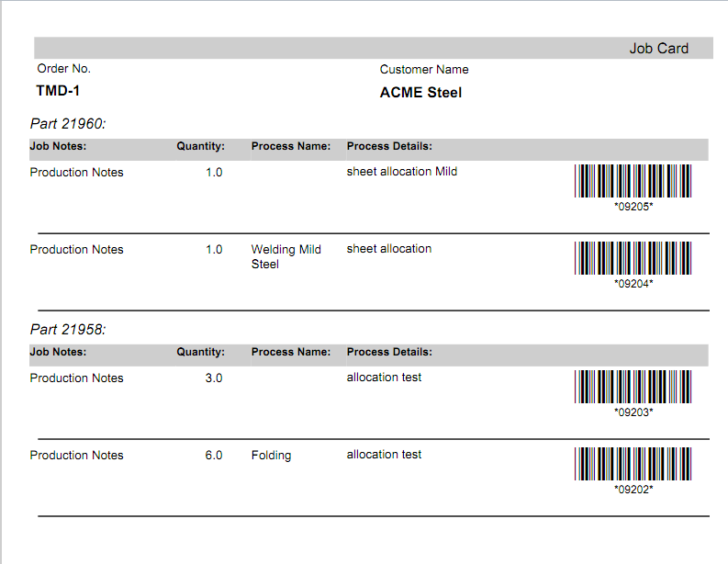Click the Order No. label
728x564 pixels.
pos(64,69)
